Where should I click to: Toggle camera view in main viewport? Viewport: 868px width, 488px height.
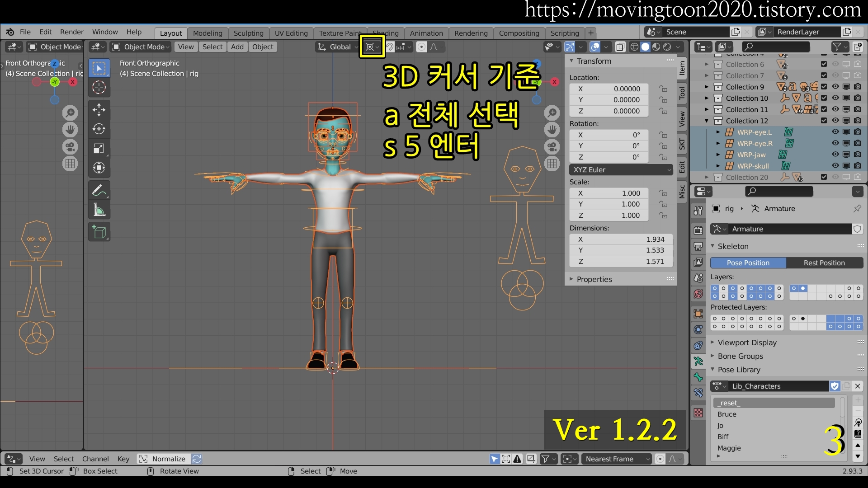point(552,147)
